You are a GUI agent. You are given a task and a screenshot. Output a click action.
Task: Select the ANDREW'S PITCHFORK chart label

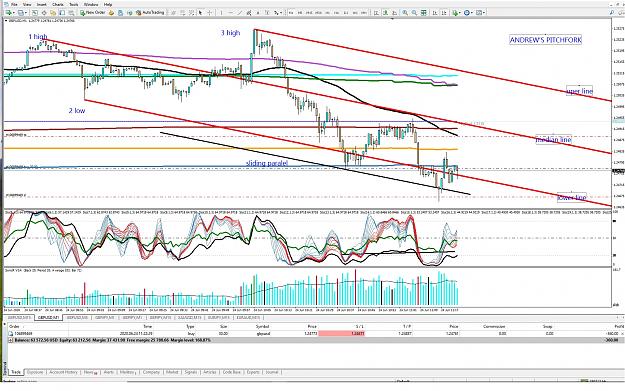(x=546, y=40)
